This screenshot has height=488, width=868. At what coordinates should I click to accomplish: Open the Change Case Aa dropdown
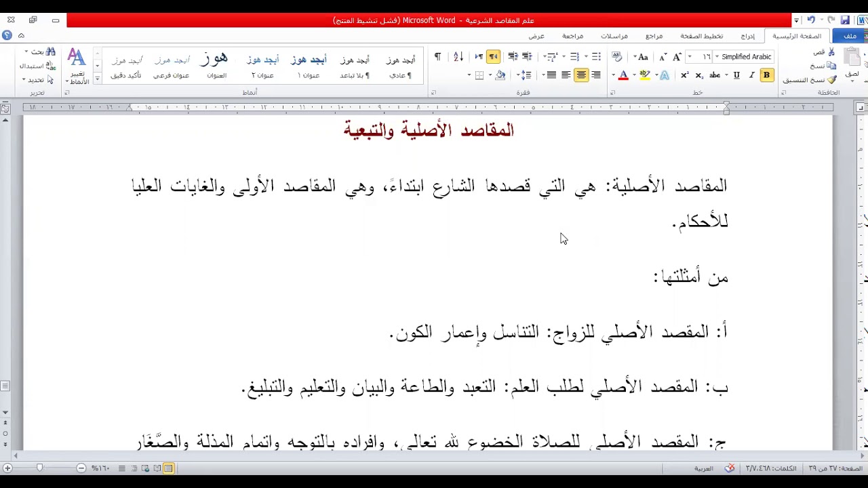[640, 57]
